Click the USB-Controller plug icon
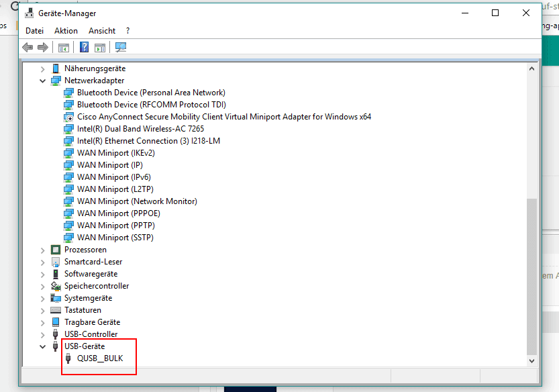Viewport: 559px width, 392px height. click(55, 334)
